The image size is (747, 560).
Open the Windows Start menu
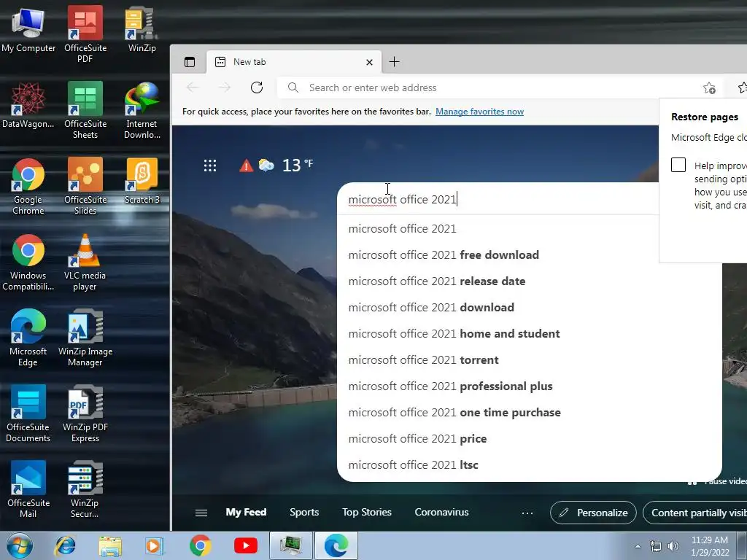pos(19,545)
